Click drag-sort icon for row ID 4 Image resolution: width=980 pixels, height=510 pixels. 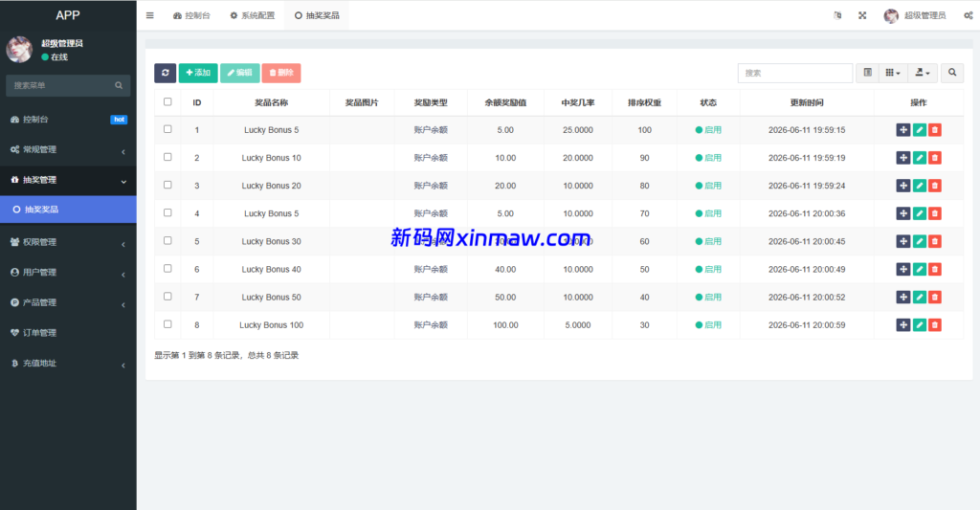(903, 213)
